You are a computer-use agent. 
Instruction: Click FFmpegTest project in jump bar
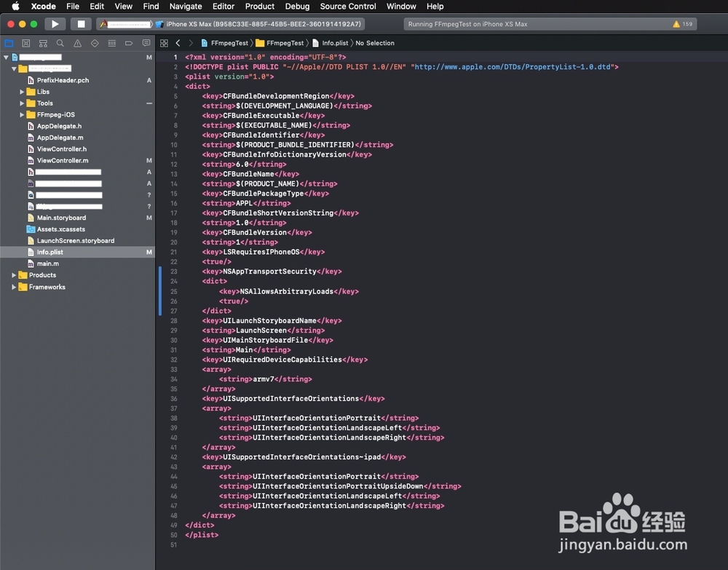(225, 43)
